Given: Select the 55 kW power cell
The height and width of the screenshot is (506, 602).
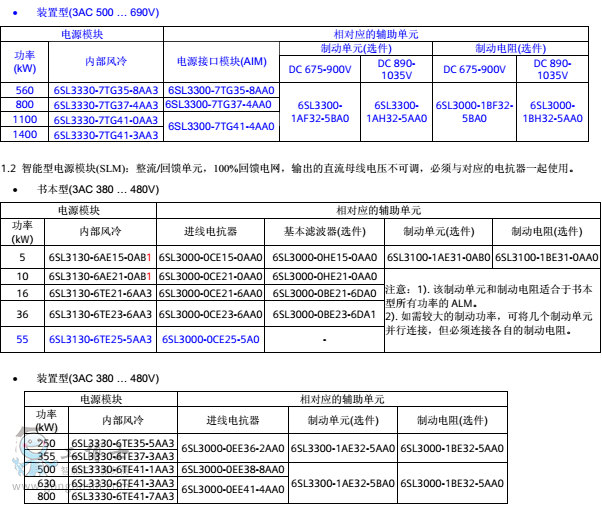Looking at the screenshot, I should [22, 339].
